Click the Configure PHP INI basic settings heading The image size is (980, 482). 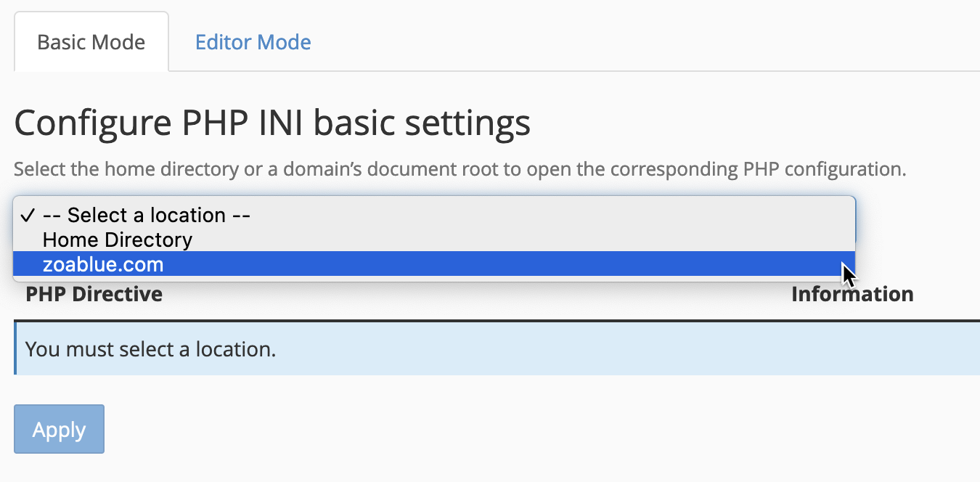(272, 124)
